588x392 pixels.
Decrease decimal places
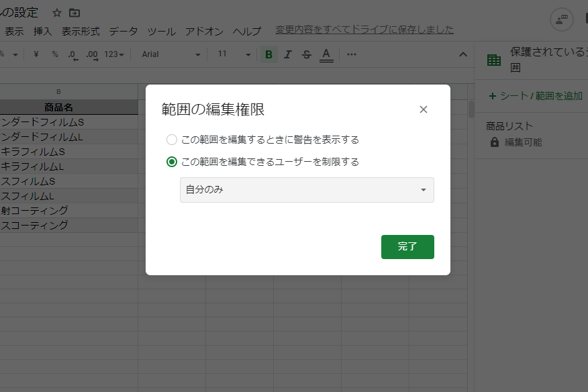point(72,54)
